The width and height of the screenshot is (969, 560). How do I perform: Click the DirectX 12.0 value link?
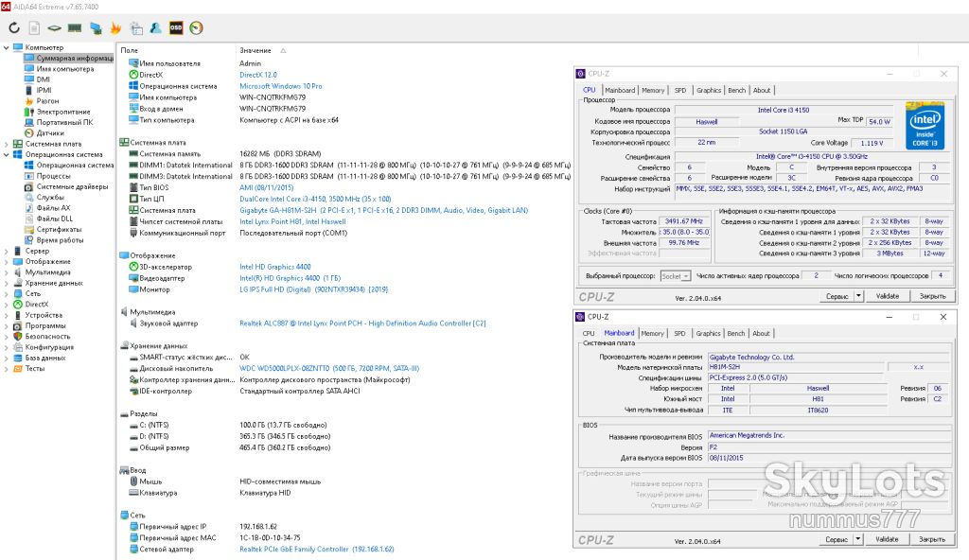coord(258,76)
